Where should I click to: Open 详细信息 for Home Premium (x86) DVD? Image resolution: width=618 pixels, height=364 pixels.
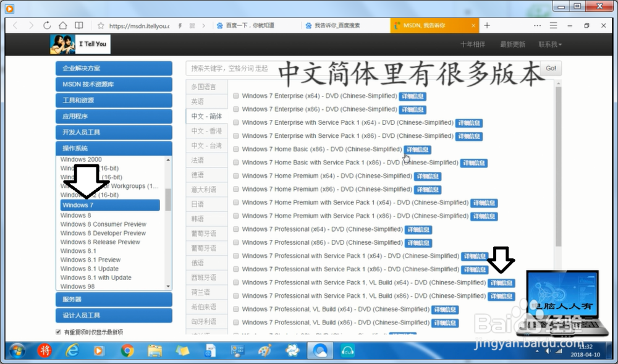point(427,190)
